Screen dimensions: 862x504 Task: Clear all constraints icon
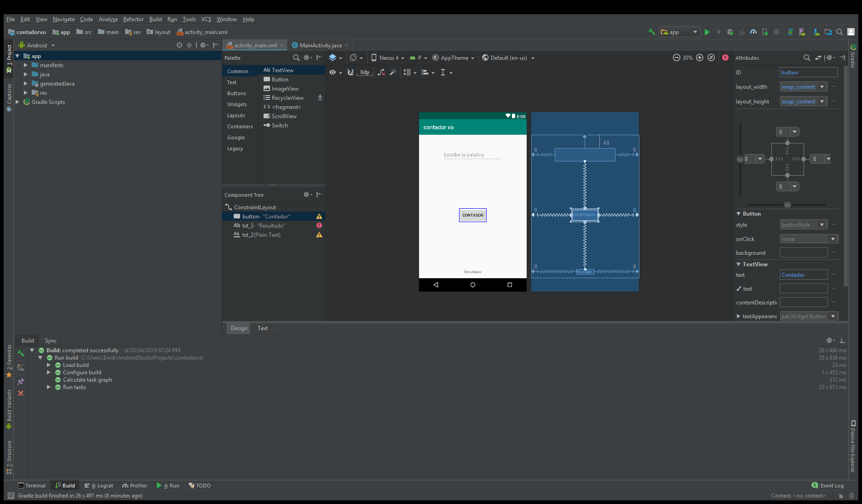[x=381, y=72]
